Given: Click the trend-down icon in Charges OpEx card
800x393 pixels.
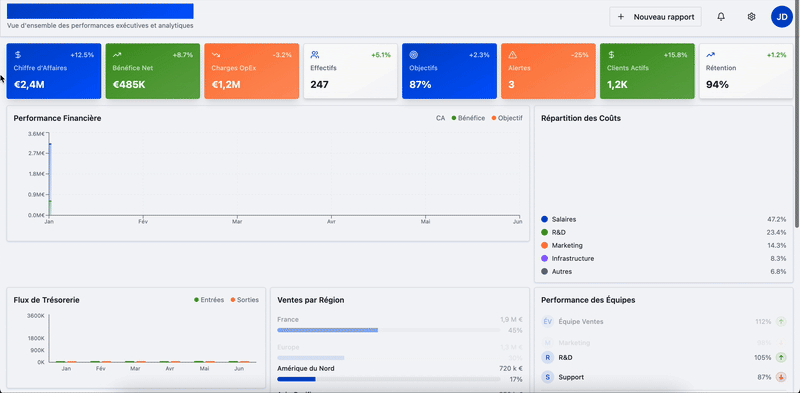Looking at the screenshot, I should point(216,55).
